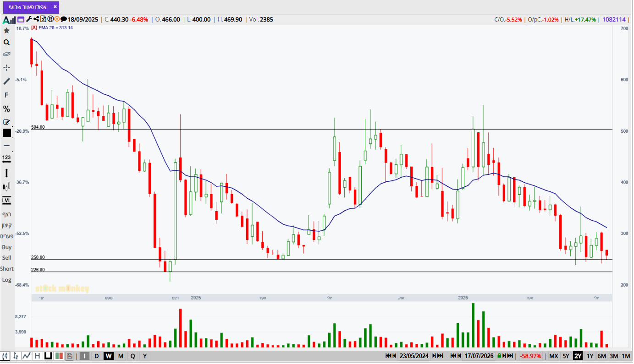Set the chart range to 3M

[x=614, y=356]
